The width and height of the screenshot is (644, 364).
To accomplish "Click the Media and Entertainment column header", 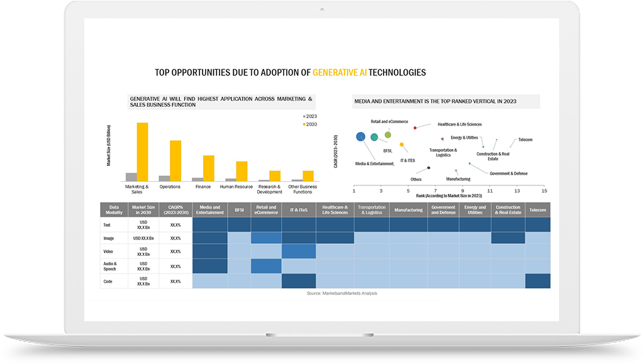I will coord(209,210).
